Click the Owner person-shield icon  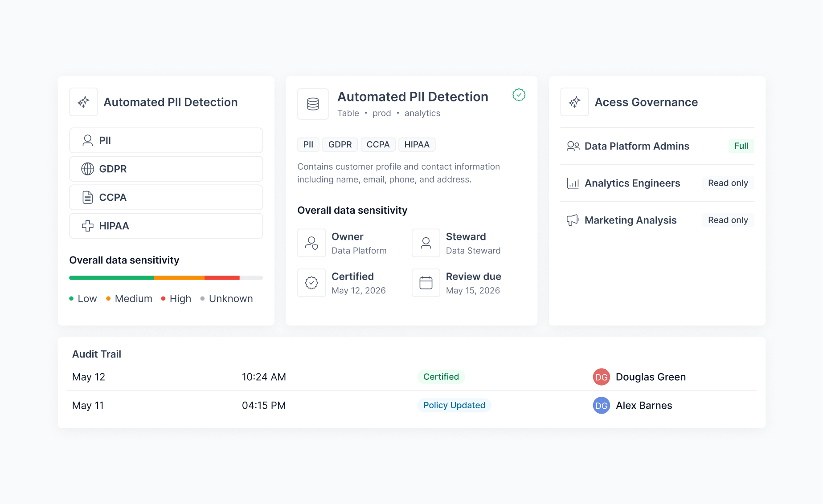tap(311, 243)
